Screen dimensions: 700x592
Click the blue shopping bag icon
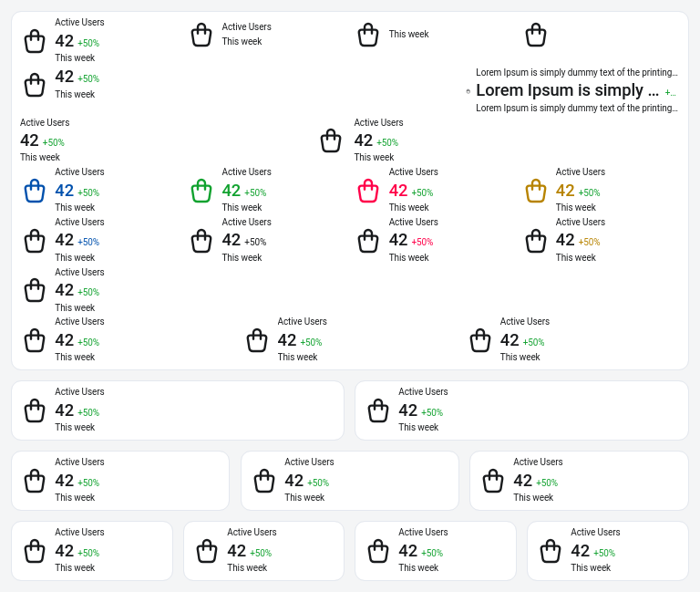coord(35,191)
